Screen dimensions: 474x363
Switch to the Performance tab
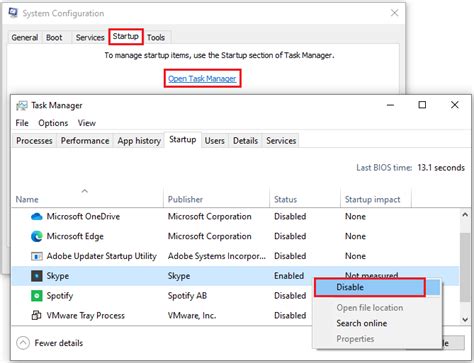85,141
